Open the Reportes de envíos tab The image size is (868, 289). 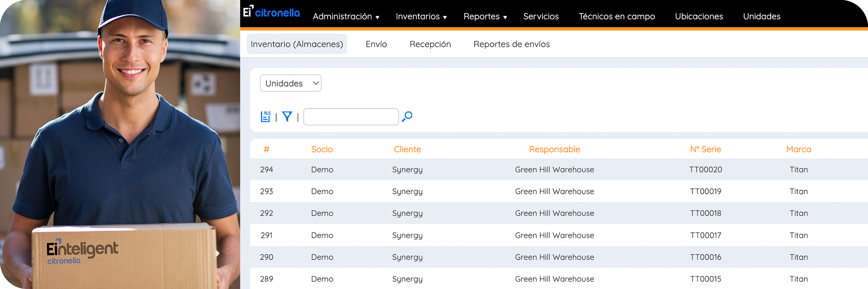(x=511, y=44)
